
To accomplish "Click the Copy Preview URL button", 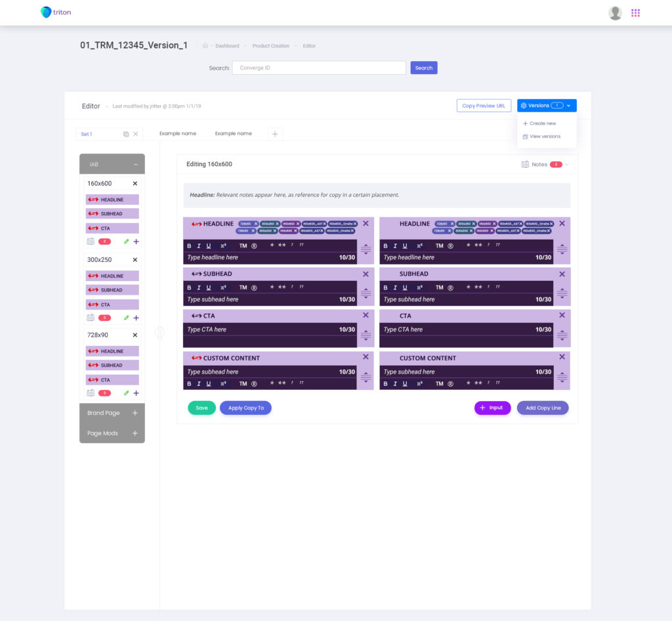I will [x=484, y=106].
